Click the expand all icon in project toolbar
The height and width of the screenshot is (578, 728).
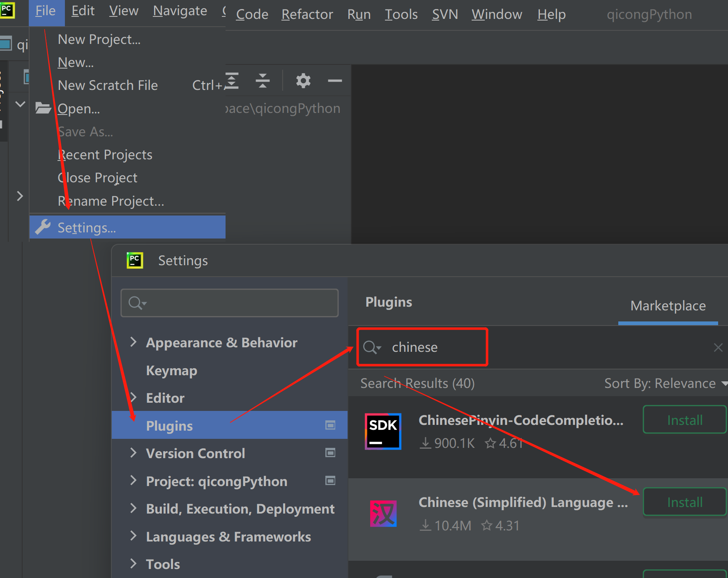point(233,81)
